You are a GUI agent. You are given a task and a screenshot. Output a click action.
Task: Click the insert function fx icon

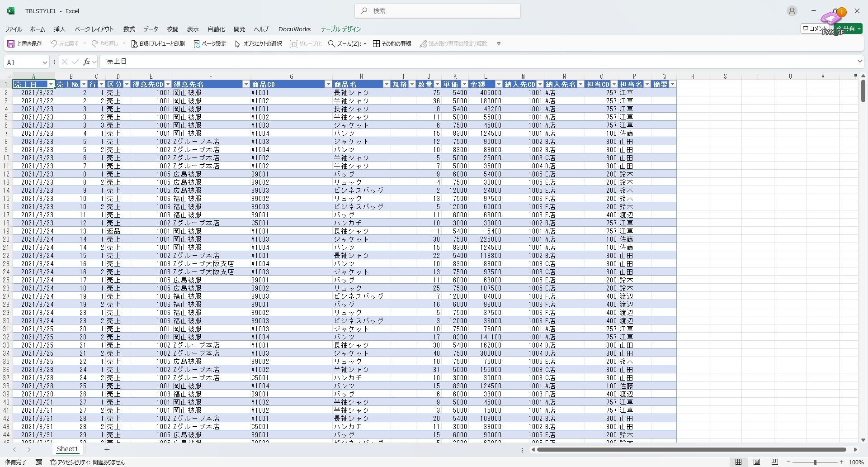[x=86, y=62]
